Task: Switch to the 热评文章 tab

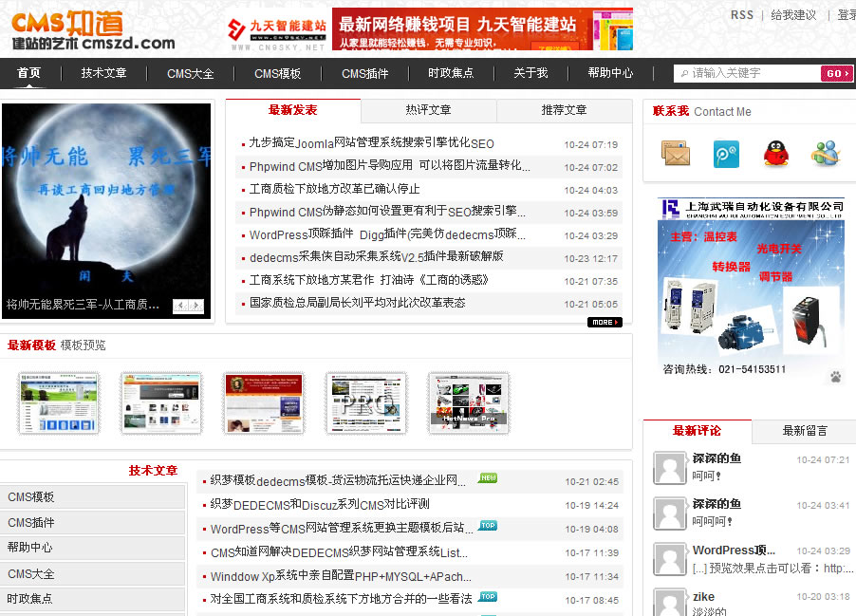Action: coord(429,110)
